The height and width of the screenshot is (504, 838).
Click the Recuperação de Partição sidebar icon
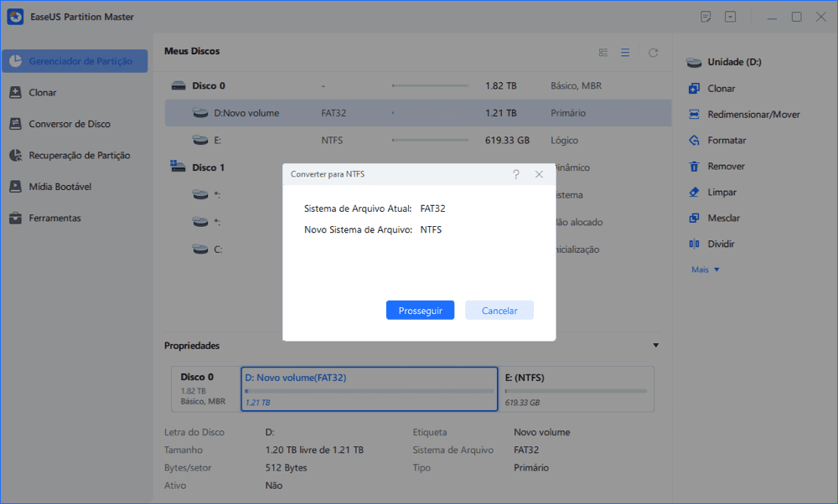[x=15, y=156]
